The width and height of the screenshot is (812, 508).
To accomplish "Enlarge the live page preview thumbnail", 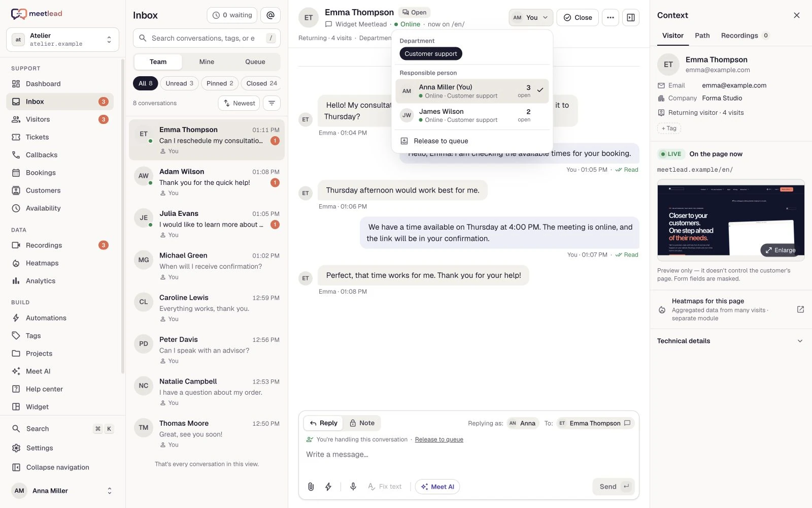I will click(x=781, y=250).
